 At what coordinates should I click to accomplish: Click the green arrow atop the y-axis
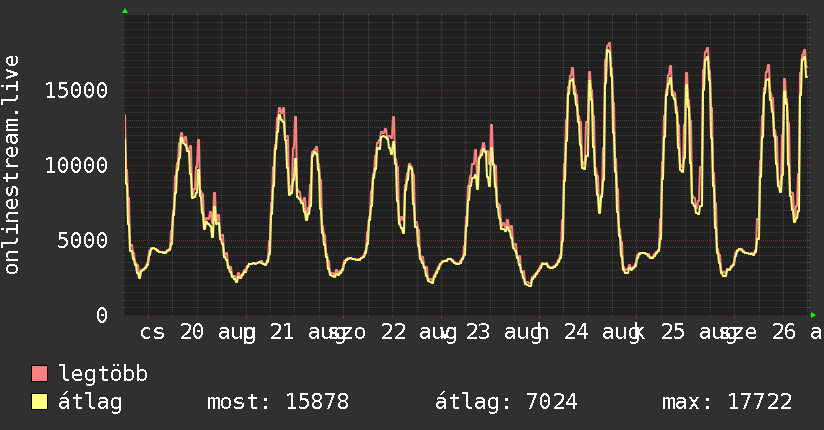pos(125,11)
